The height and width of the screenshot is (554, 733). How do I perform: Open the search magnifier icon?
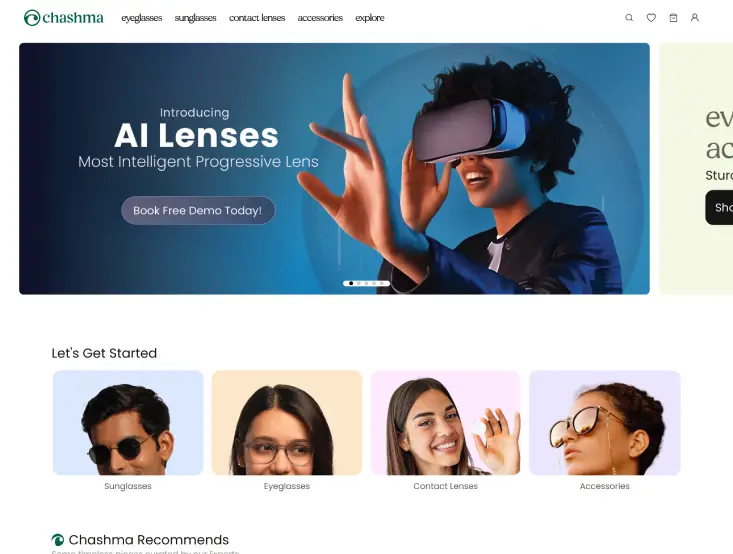629,18
